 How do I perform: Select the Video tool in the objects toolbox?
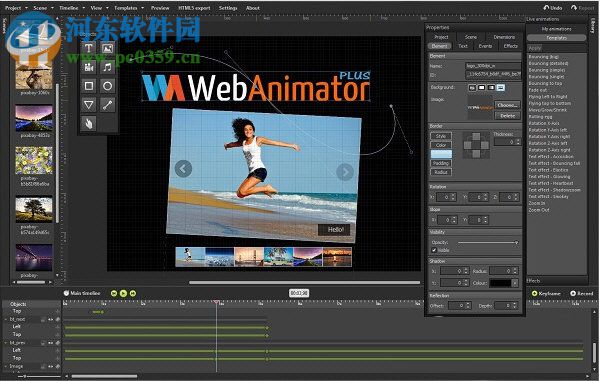point(89,67)
